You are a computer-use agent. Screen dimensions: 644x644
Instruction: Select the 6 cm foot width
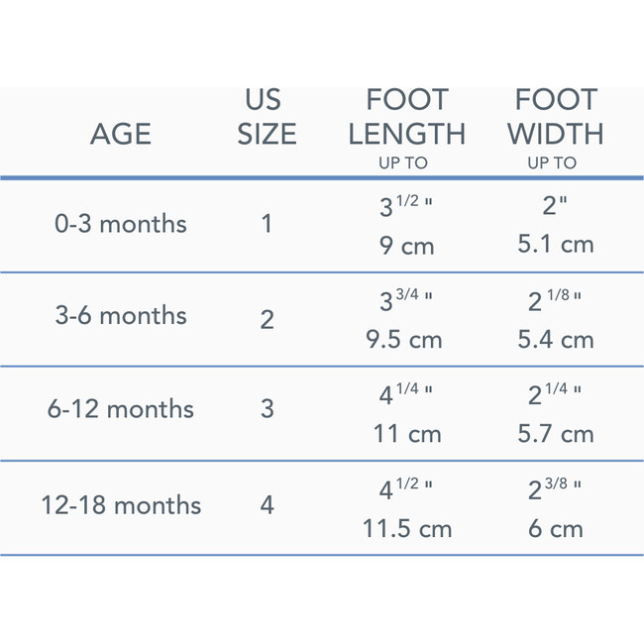(x=556, y=529)
